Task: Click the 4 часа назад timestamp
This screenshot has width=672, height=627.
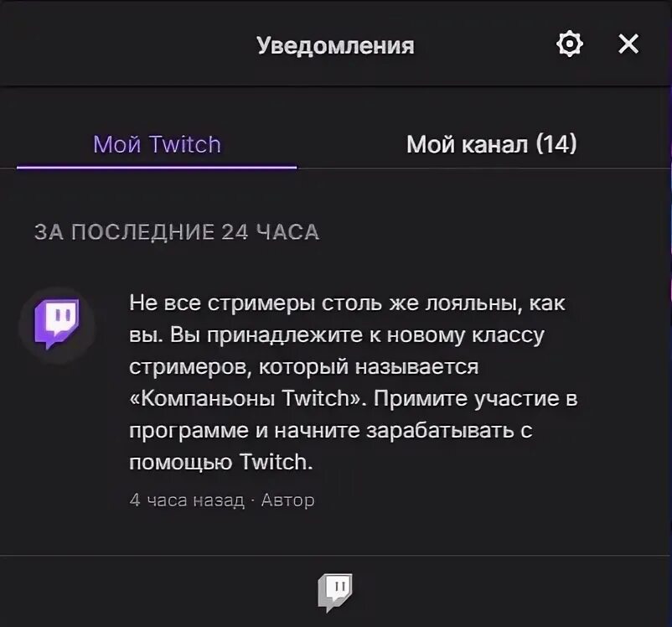Action: tap(187, 500)
